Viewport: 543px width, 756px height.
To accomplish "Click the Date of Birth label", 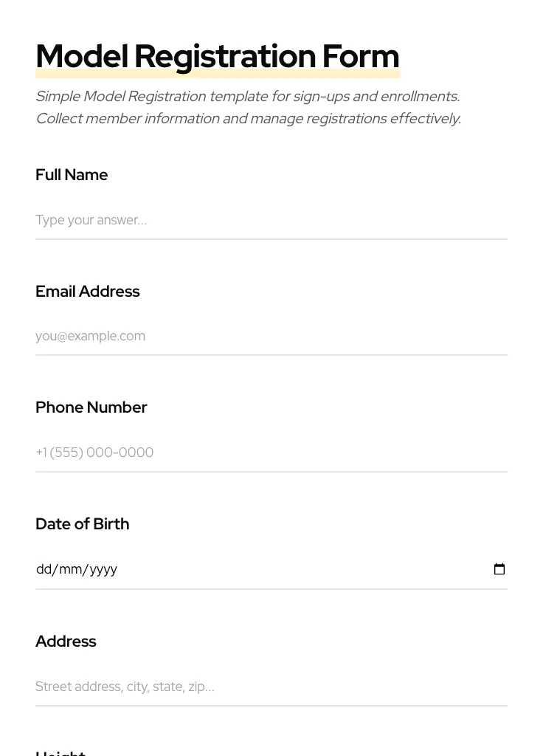I will pyautogui.click(x=82, y=524).
